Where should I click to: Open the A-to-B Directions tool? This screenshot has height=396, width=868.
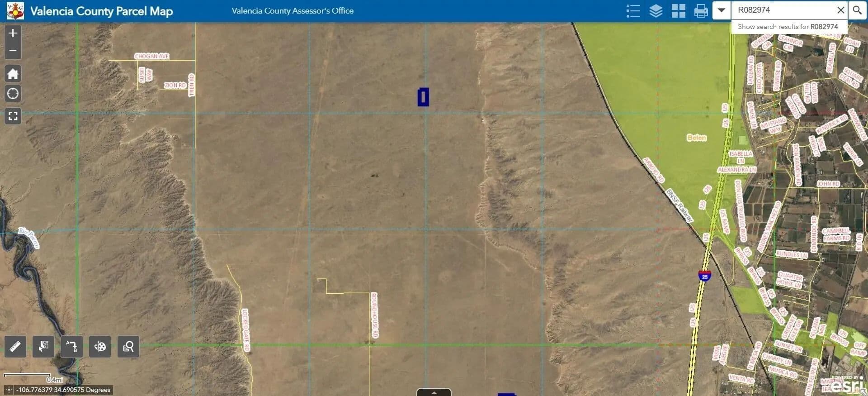click(71, 347)
